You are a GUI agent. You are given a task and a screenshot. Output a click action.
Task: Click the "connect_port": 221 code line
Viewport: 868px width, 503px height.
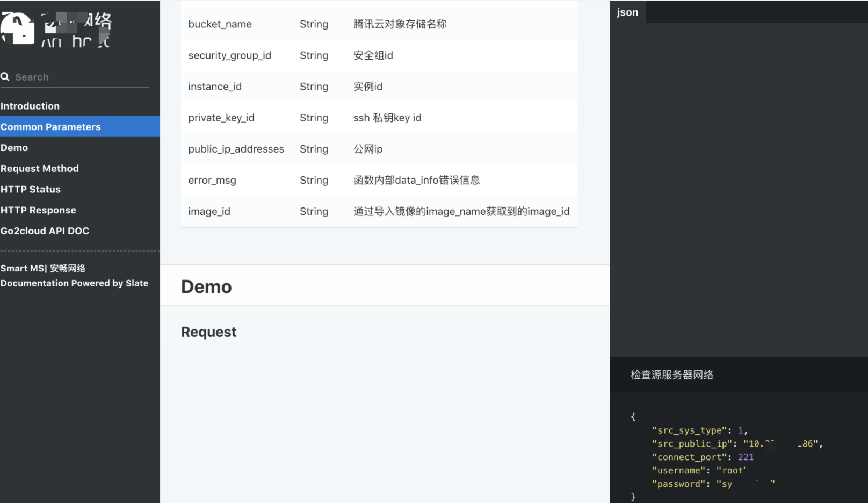(x=703, y=457)
